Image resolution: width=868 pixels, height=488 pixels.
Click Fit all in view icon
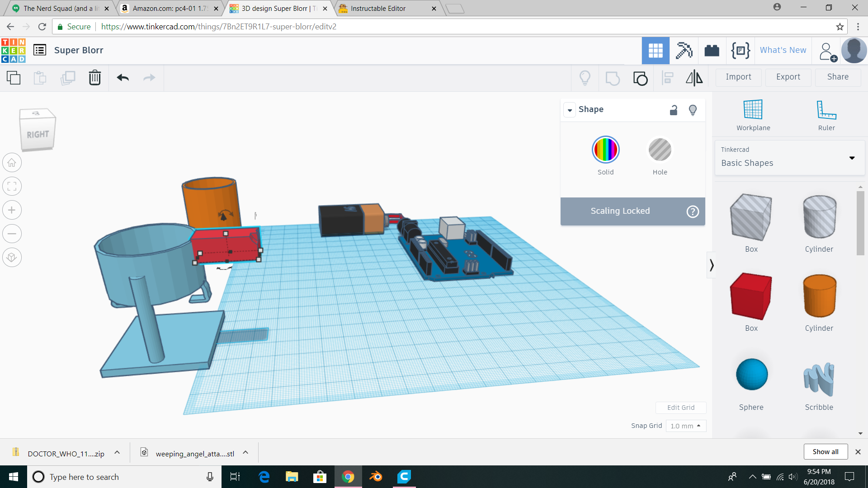click(x=12, y=186)
